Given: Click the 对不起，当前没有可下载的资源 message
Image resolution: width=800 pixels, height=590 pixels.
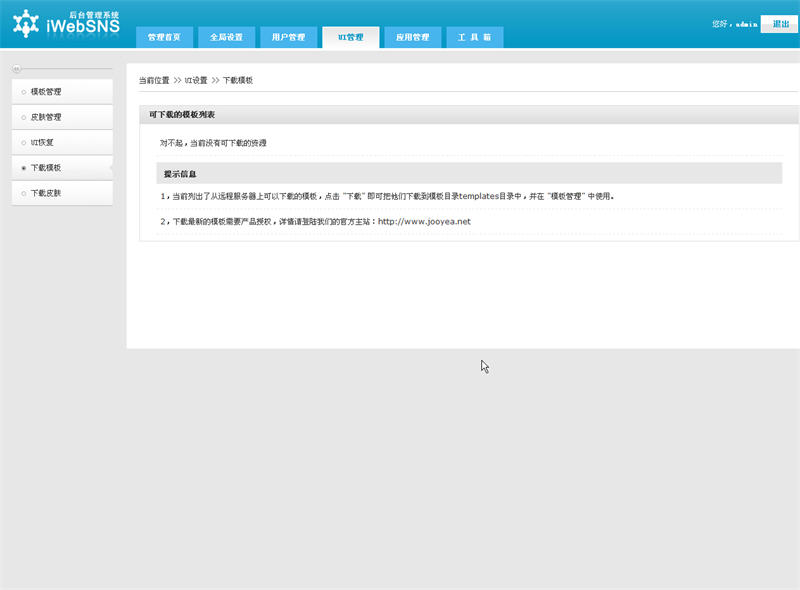Looking at the screenshot, I should click(213, 143).
